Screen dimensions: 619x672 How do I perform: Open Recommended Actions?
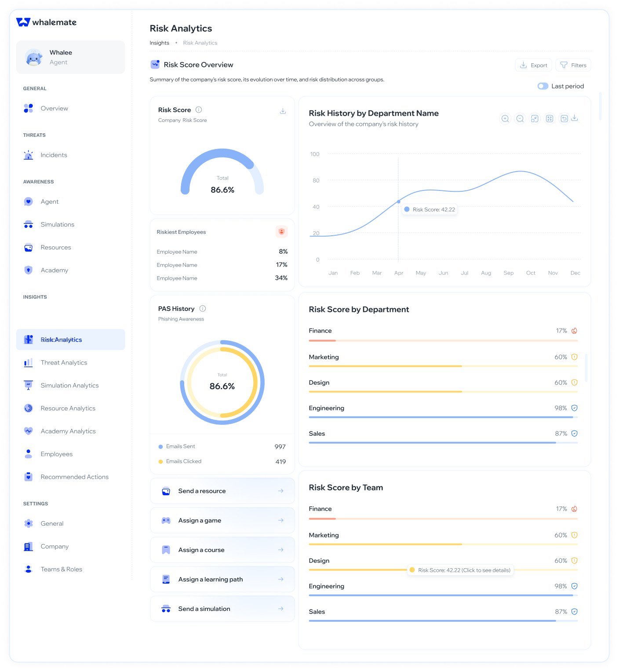70,477
